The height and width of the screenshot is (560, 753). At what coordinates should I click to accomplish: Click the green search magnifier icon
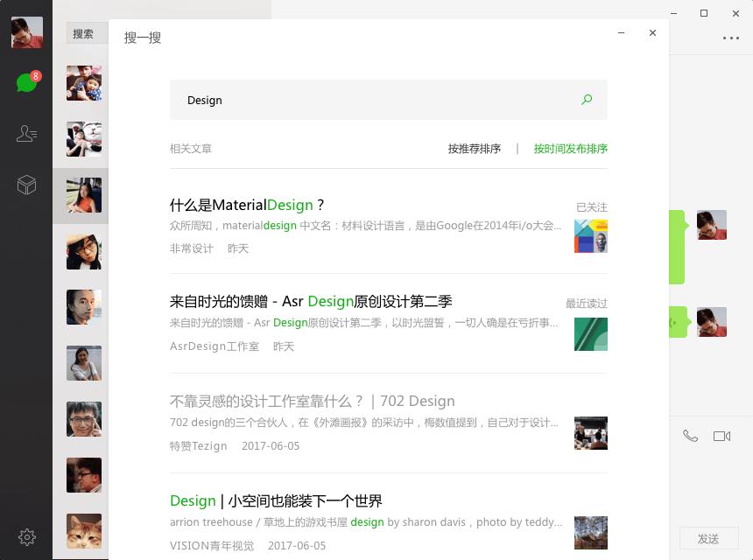(587, 100)
